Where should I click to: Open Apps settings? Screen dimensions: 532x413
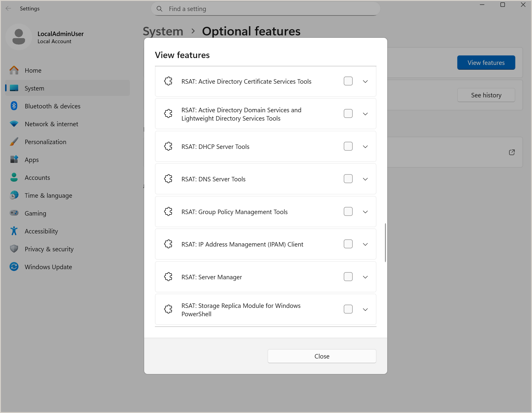click(x=32, y=160)
